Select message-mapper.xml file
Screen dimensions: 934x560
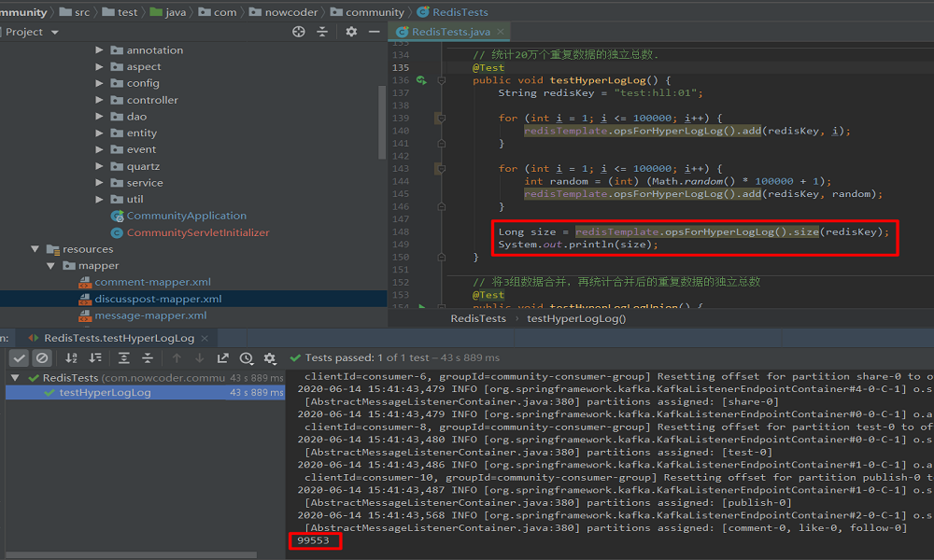tap(150, 315)
